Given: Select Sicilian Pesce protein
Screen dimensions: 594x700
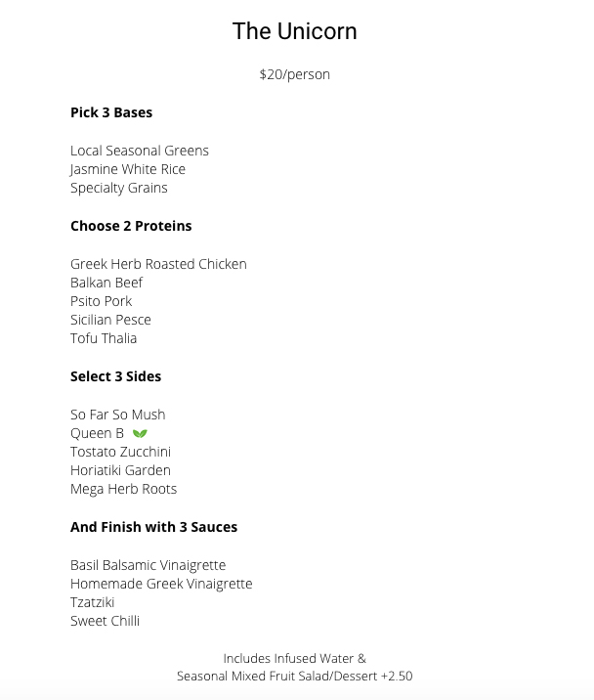Looking at the screenshot, I should 110,320.
